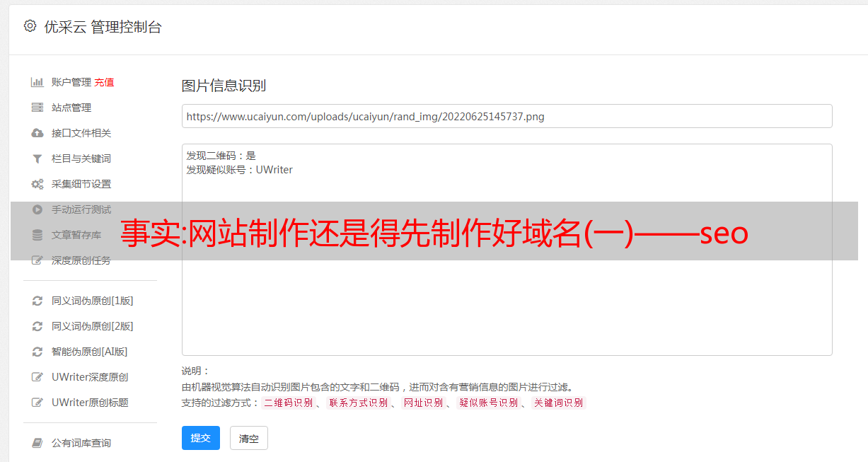Click the filter icon for 栏目与关键词
This screenshot has height=462, width=868.
pos(37,158)
